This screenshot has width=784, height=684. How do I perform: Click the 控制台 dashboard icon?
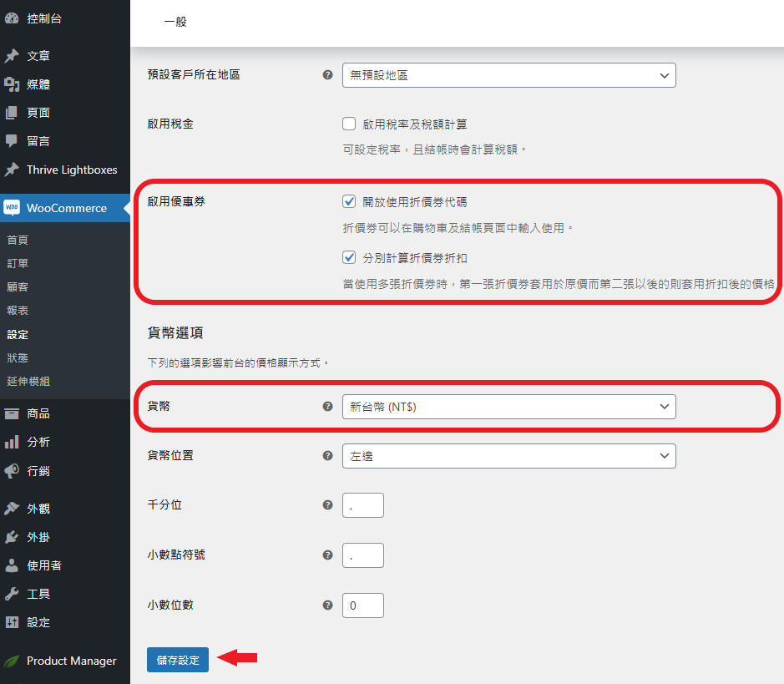[12, 19]
